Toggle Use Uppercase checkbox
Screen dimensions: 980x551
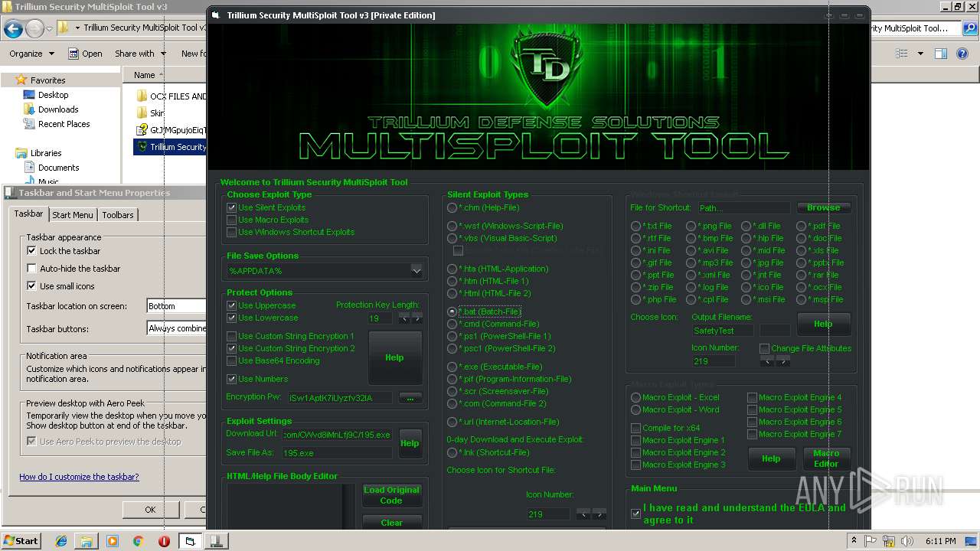(232, 305)
